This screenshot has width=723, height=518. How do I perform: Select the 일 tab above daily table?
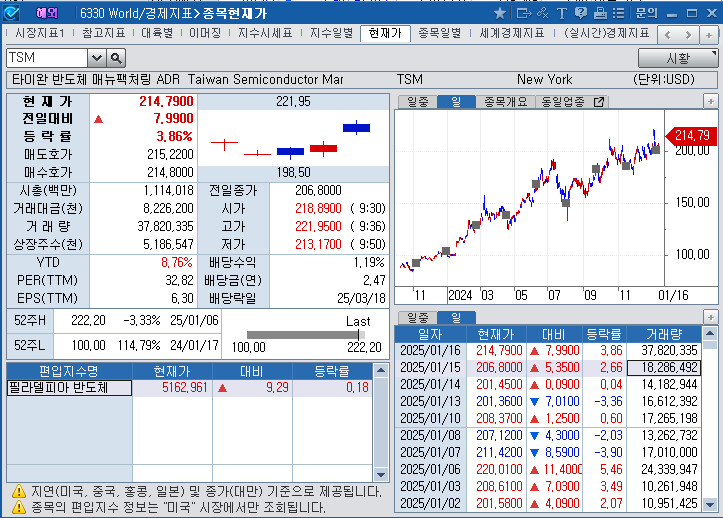(x=456, y=318)
